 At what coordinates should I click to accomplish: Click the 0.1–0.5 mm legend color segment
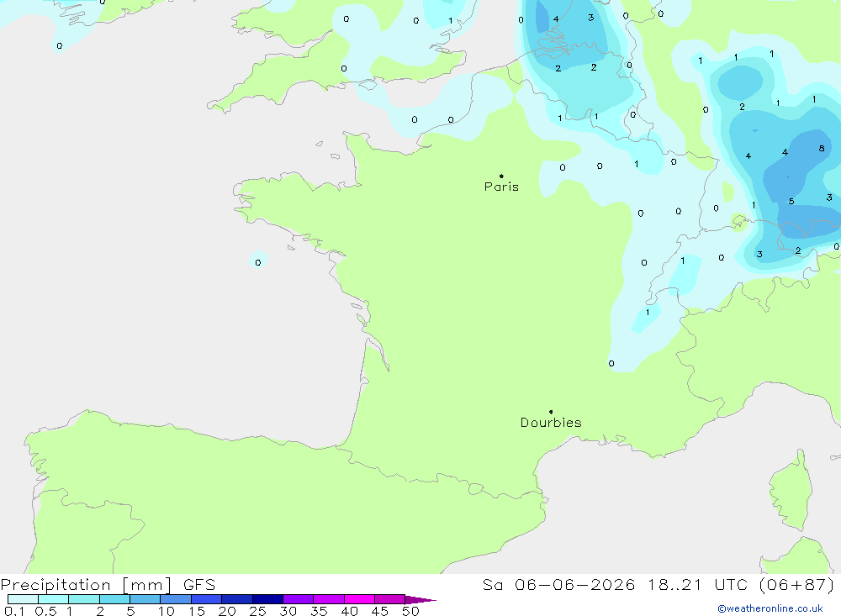[x=23, y=599]
